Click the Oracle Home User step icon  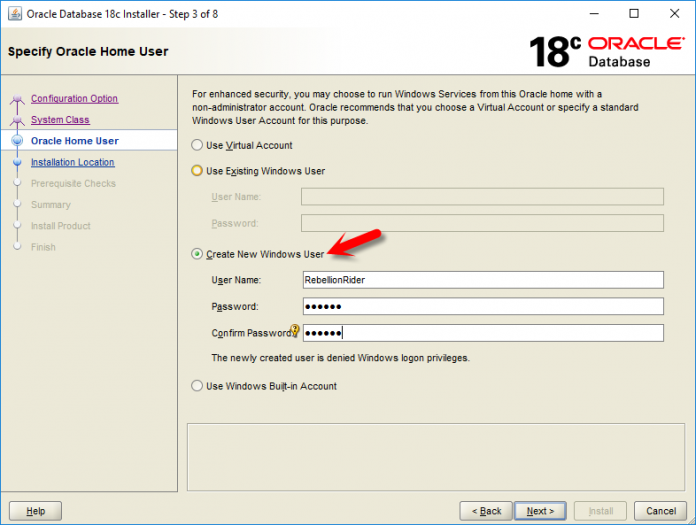tap(17, 141)
